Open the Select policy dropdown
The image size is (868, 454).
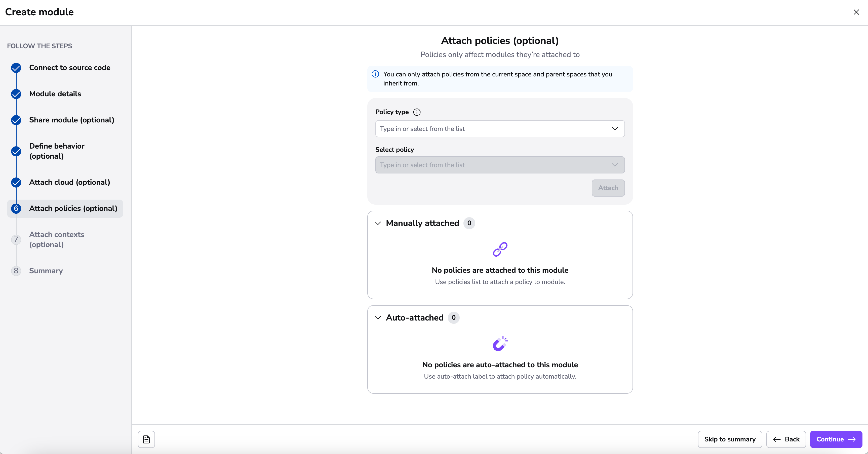500,165
